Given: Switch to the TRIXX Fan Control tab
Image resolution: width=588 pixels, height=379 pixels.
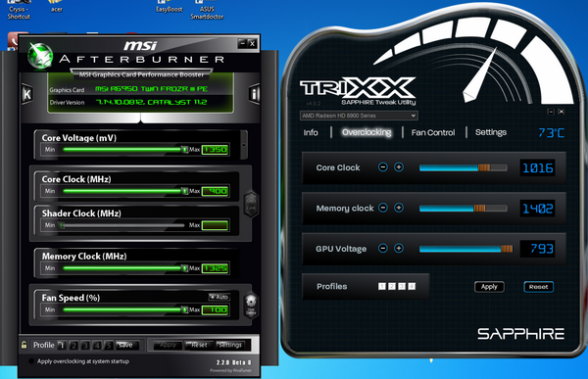Looking at the screenshot, I should 433,132.
